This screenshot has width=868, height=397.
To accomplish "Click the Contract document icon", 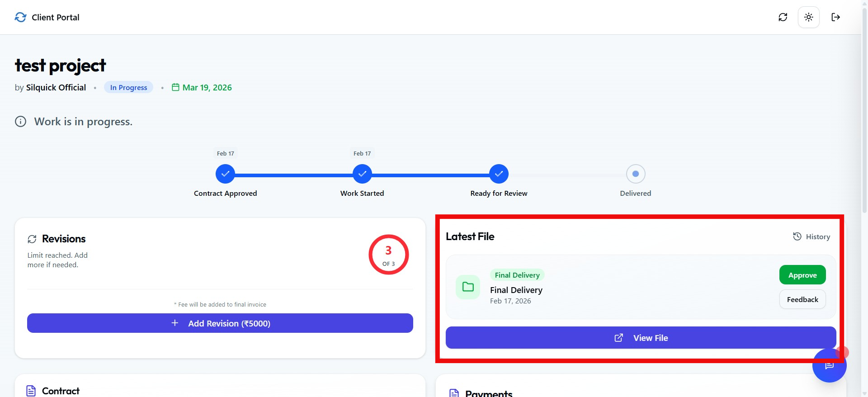I will click(31, 391).
